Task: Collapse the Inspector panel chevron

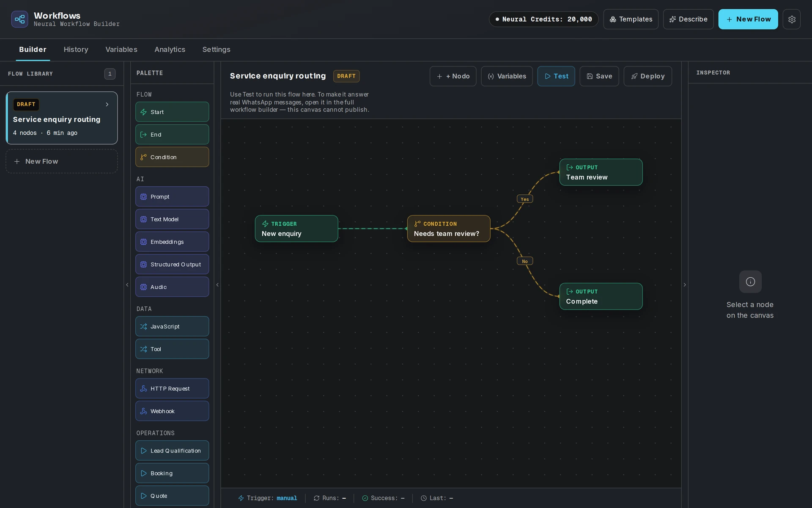Action: coord(685,284)
